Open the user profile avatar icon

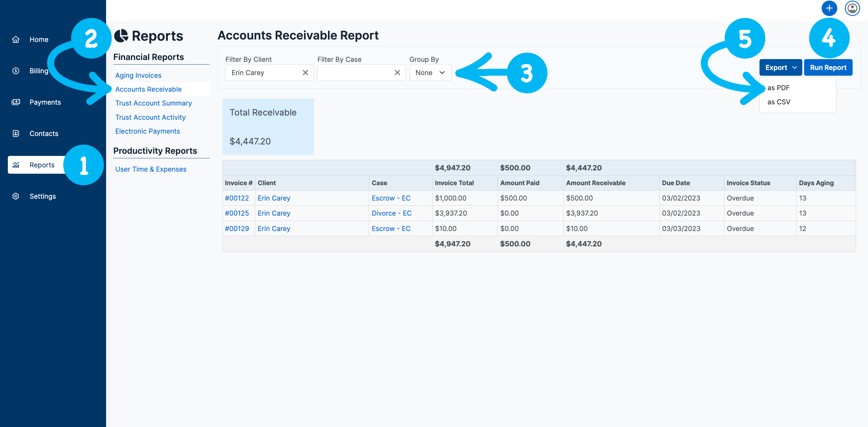(x=852, y=8)
